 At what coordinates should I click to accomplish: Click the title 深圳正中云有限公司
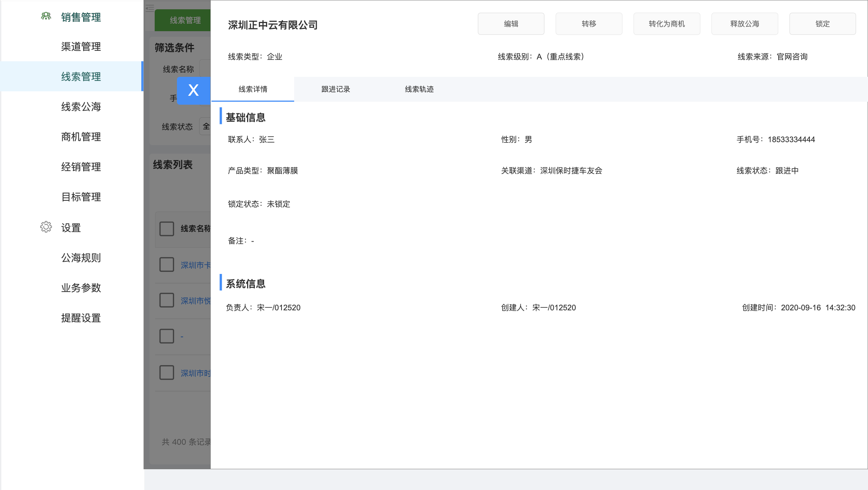(273, 25)
